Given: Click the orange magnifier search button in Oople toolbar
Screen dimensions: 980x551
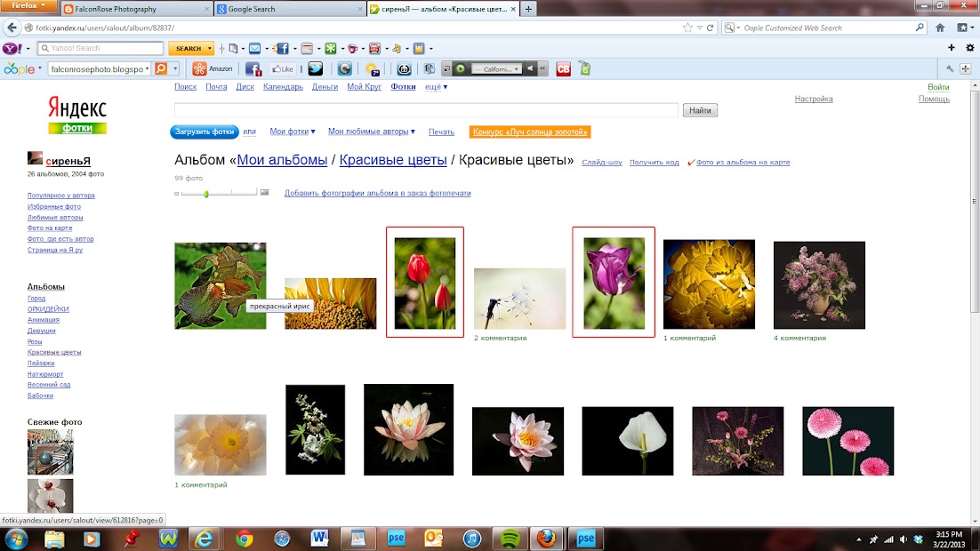Looking at the screenshot, I should (x=161, y=68).
